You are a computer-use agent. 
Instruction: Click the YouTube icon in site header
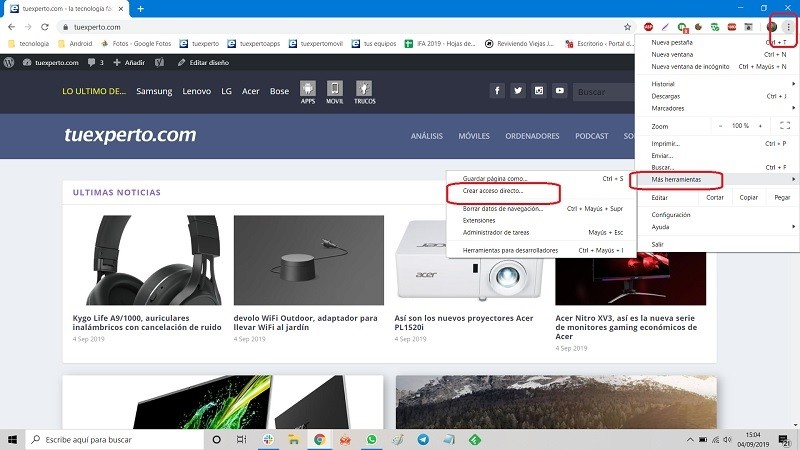tap(560, 91)
